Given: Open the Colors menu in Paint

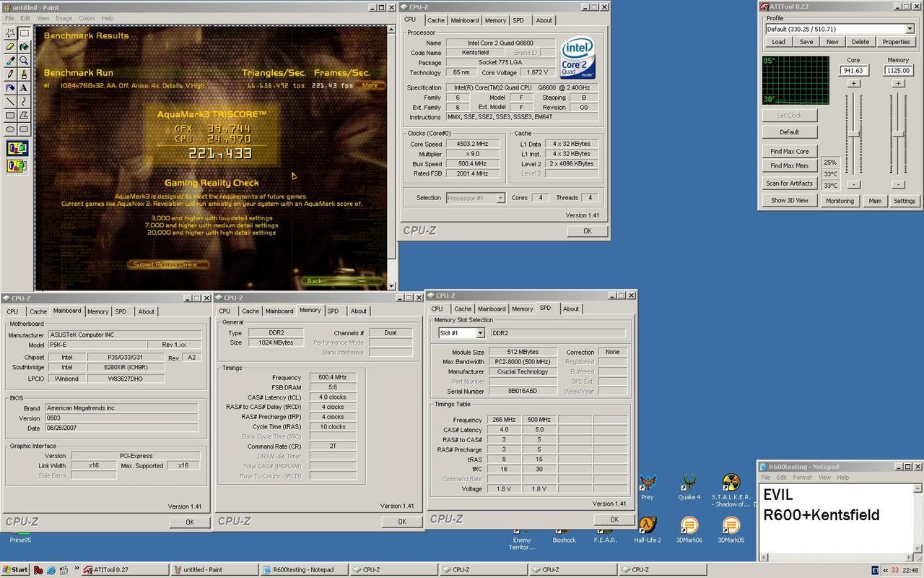Looking at the screenshot, I should point(87,18).
